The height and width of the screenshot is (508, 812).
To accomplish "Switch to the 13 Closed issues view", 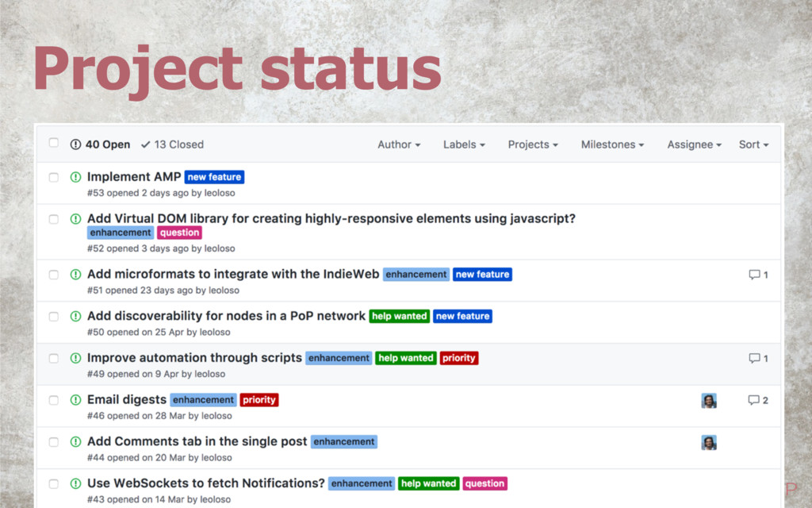I will [x=172, y=144].
